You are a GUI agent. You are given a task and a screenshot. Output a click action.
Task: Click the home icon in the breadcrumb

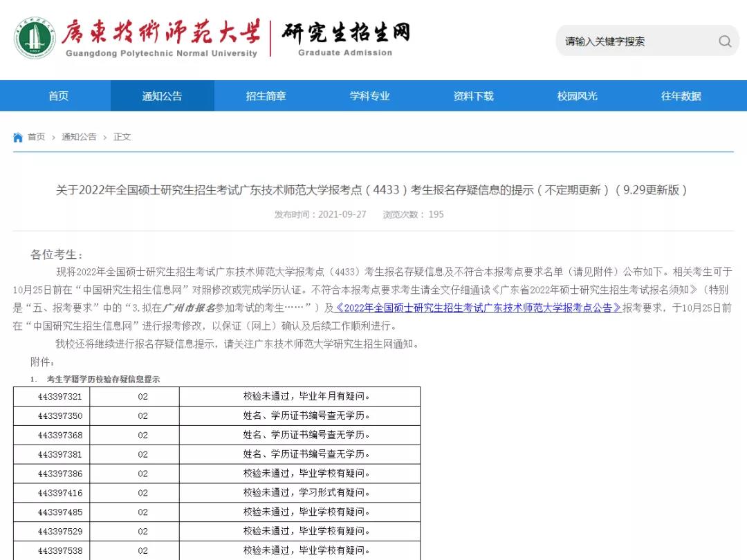[18, 138]
